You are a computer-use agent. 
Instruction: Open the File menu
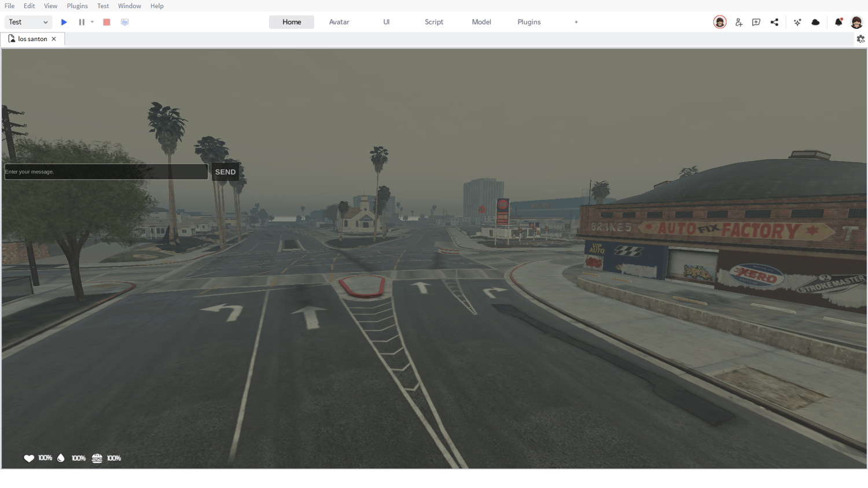click(10, 6)
